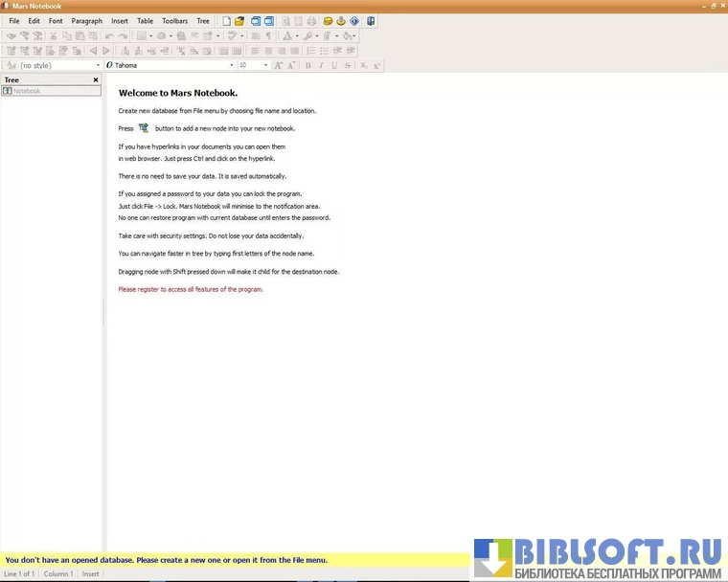Click the new database page icon
Viewport: 728px width, 582px height.
click(x=227, y=21)
